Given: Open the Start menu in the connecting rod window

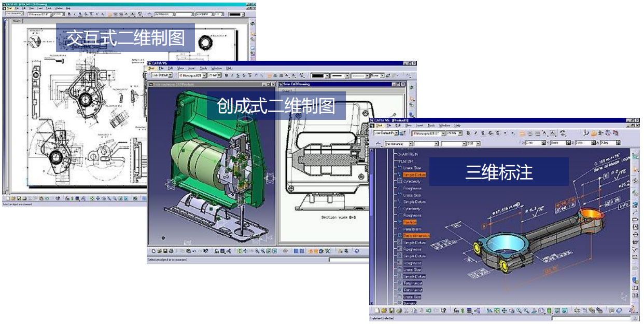Looking at the screenshot, I should click(x=379, y=125).
